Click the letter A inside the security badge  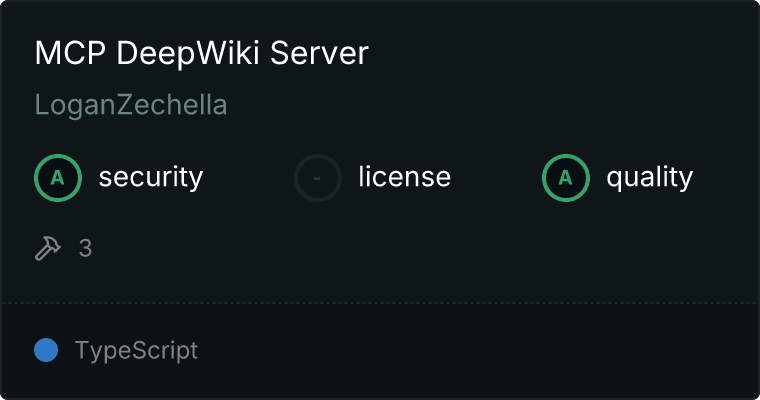pyautogui.click(x=58, y=178)
